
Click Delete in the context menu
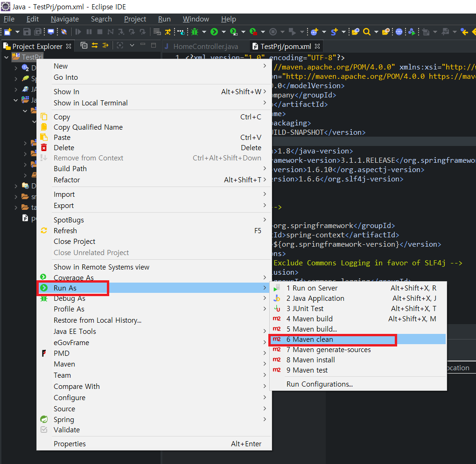154,148
